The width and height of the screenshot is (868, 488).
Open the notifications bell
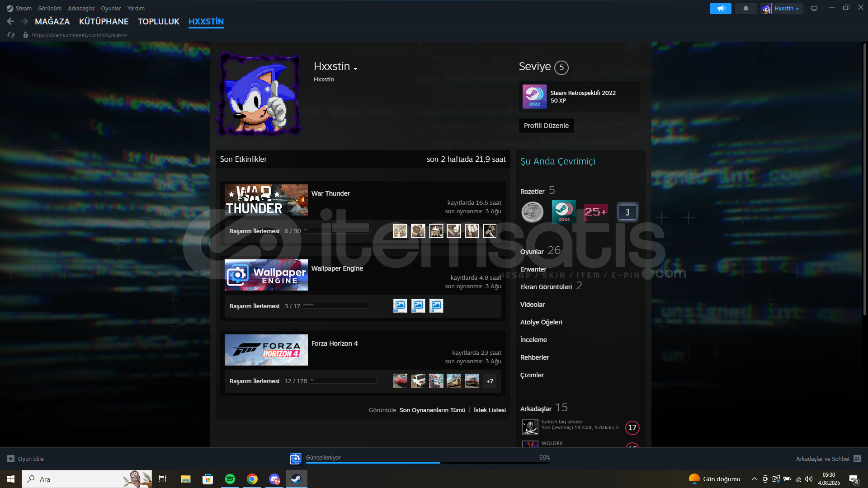746,9
